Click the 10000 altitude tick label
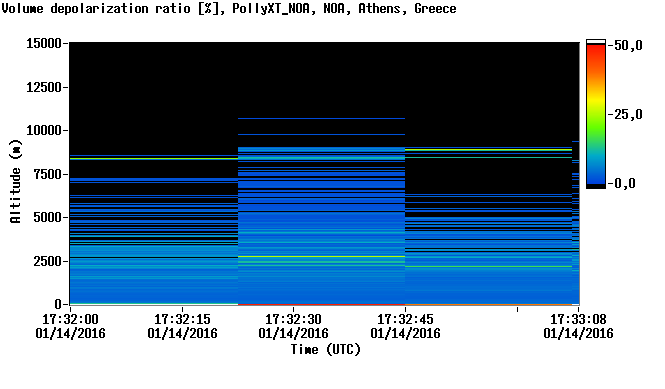665x389 pixels. tap(44, 131)
